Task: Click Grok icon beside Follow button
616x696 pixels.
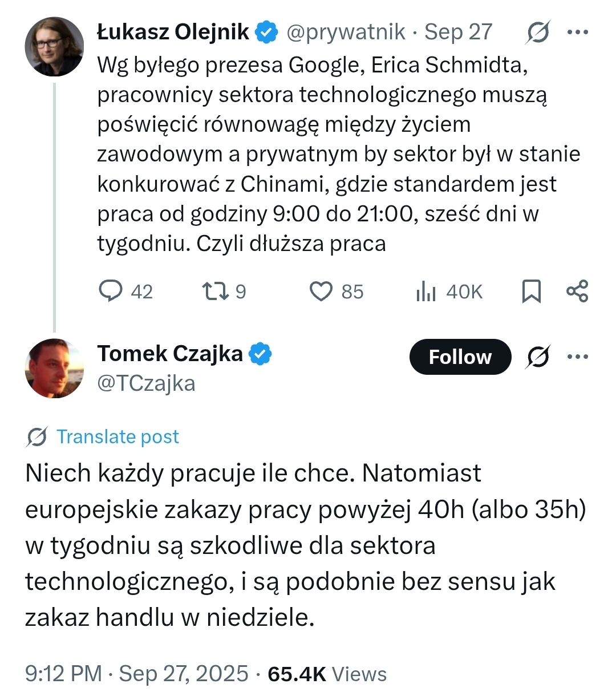Action: pyautogui.click(x=538, y=357)
